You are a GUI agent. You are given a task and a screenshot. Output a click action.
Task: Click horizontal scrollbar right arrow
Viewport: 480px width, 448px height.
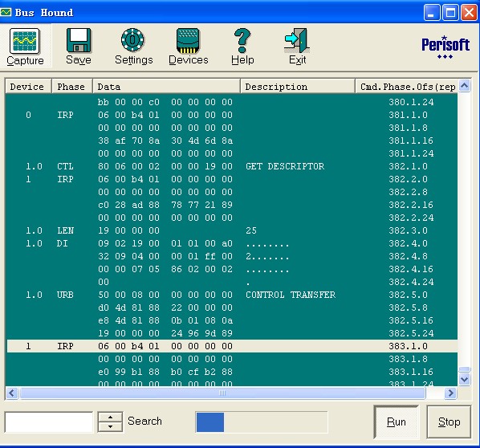point(450,393)
